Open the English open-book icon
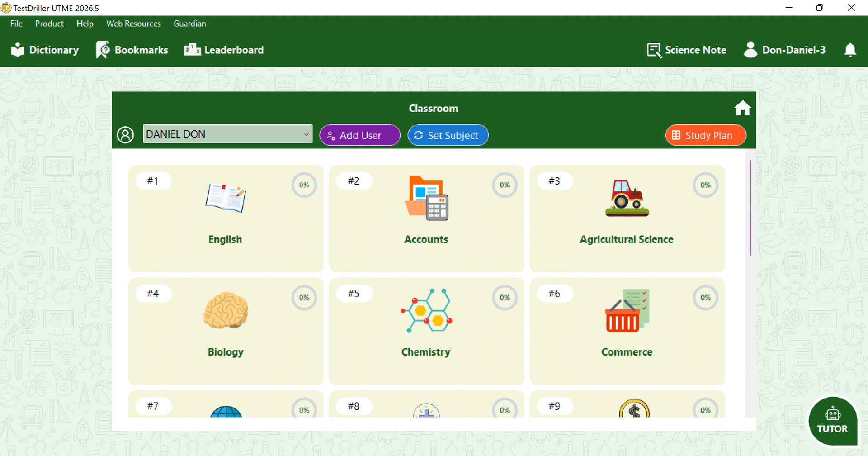 226,198
